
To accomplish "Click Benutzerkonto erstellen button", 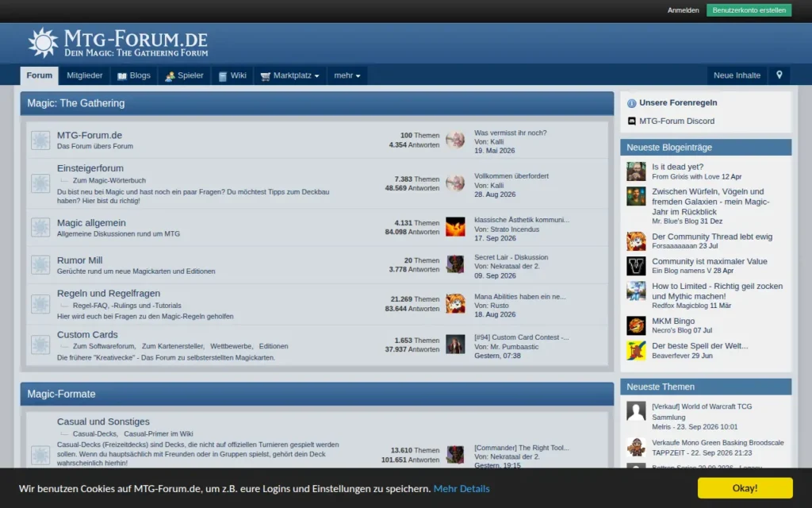I will 749,10.
